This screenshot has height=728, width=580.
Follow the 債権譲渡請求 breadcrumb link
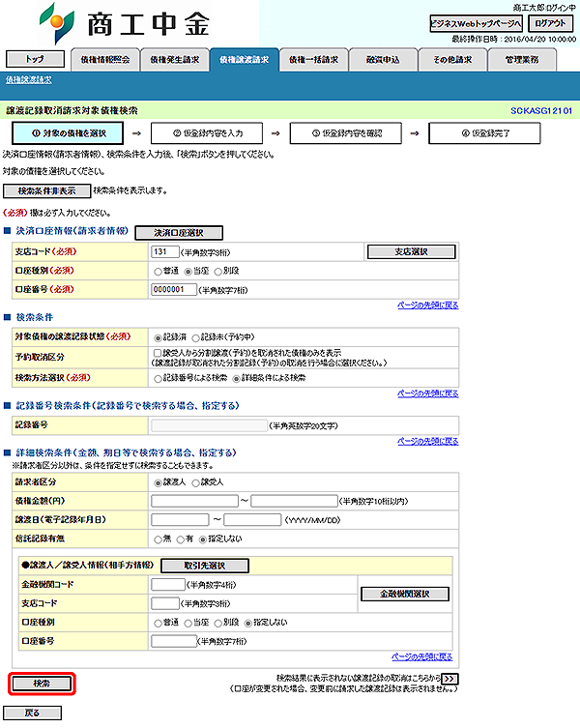pyautogui.click(x=29, y=80)
